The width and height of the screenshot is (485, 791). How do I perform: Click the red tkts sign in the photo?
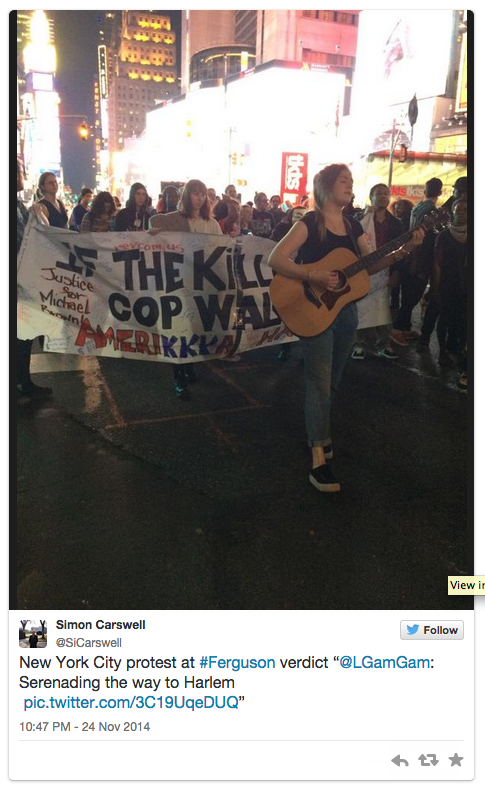[294, 178]
